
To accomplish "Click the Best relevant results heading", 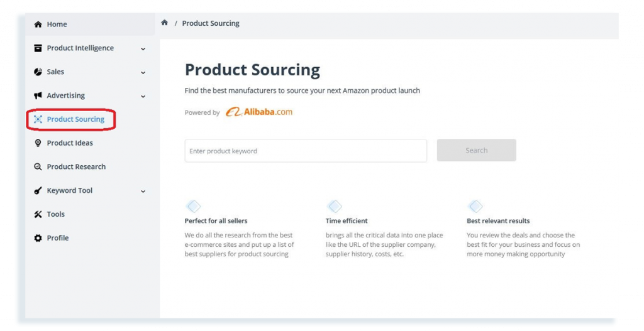I will pos(498,220).
